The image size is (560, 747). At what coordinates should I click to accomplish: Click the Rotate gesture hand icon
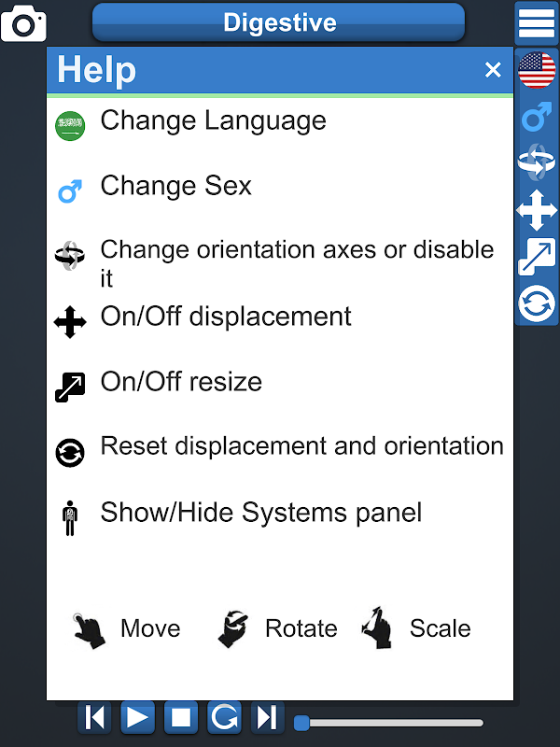pyautogui.click(x=232, y=628)
